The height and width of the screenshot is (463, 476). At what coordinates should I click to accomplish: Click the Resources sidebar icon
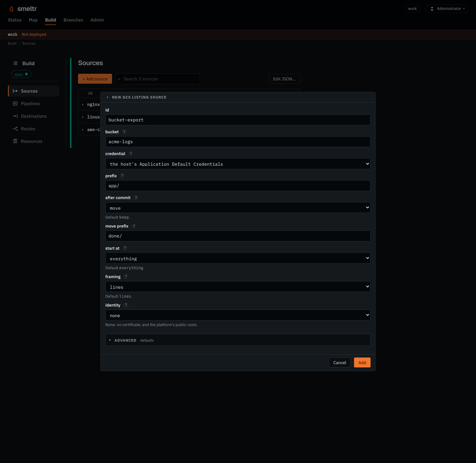coord(15,141)
